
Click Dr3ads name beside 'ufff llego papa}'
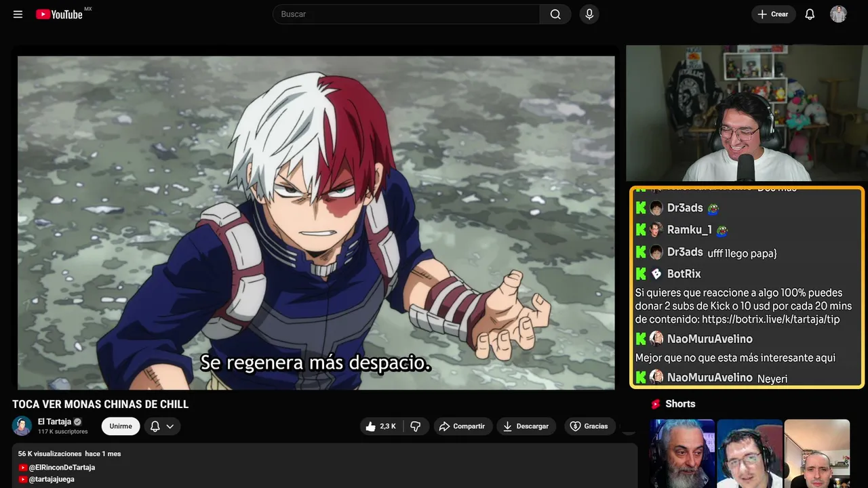[685, 252]
